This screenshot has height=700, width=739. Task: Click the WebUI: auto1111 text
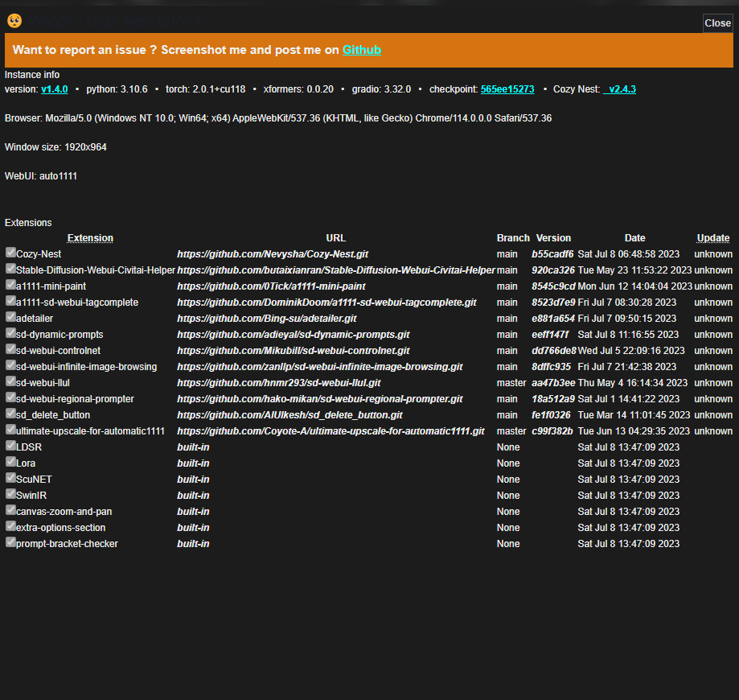(40, 176)
